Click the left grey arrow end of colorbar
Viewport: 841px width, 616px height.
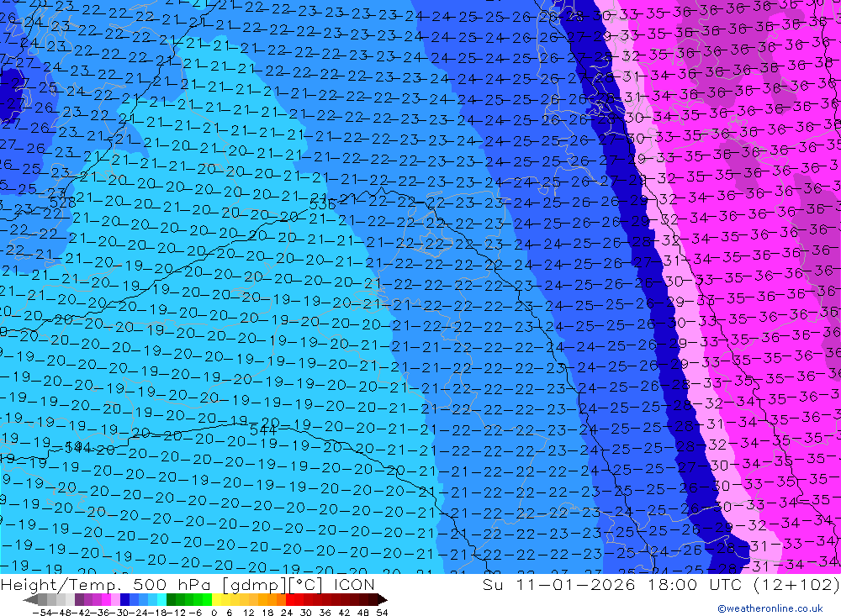coord(30,600)
